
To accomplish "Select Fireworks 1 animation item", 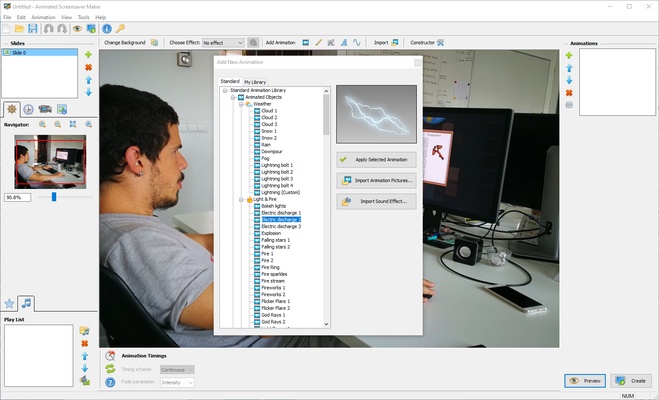I will coord(273,288).
